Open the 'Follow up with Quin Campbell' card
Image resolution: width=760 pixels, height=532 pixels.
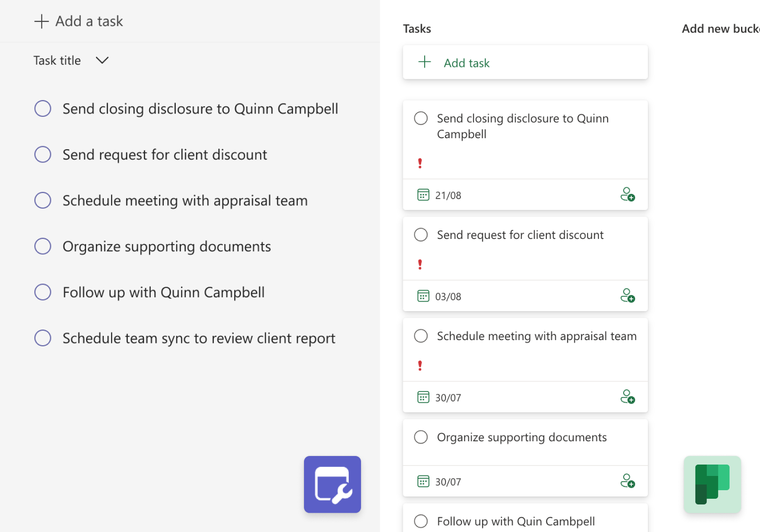click(515, 521)
